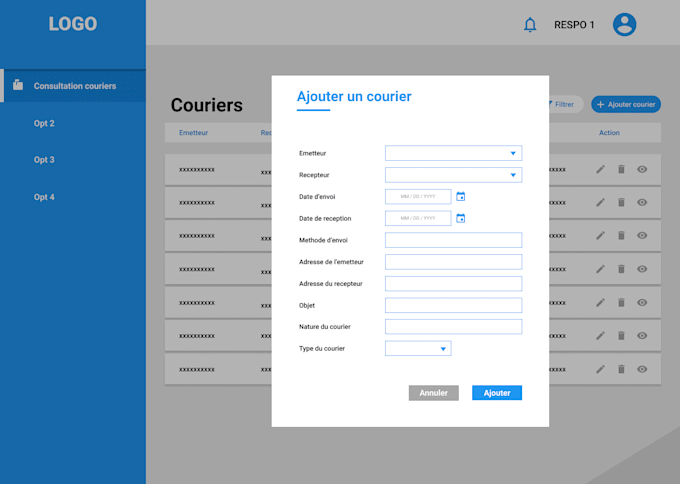Open the calendar picker for Date d'envoi
680x484 pixels.
click(461, 196)
